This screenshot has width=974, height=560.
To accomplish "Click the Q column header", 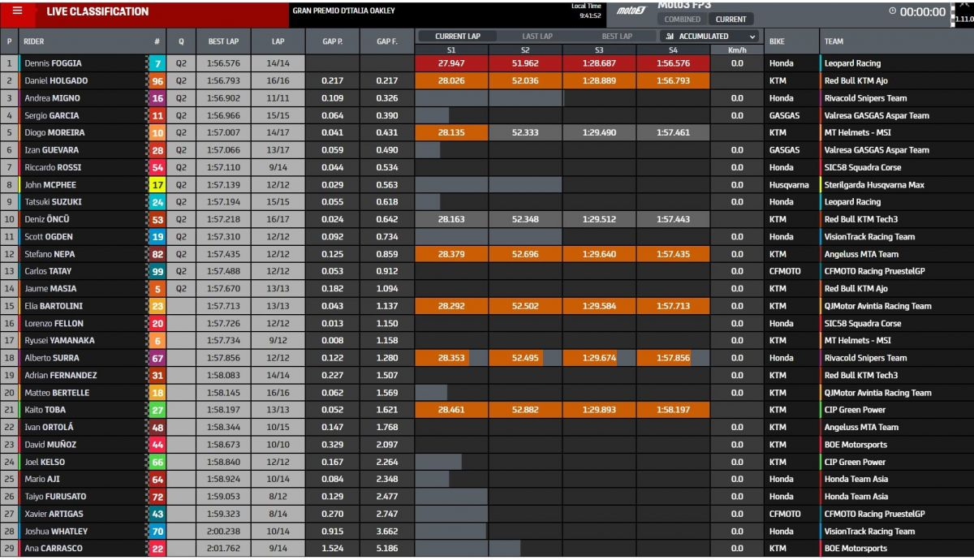I will (x=181, y=41).
